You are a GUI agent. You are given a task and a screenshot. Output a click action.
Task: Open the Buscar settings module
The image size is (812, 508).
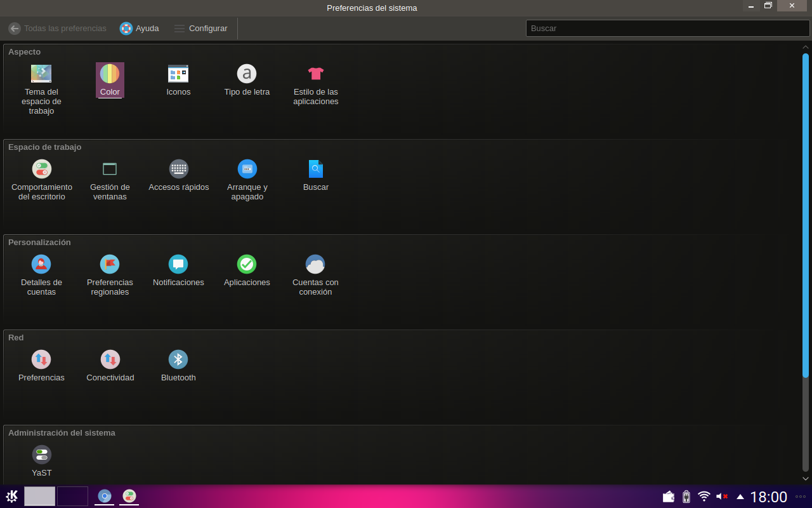[x=315, y=175]
